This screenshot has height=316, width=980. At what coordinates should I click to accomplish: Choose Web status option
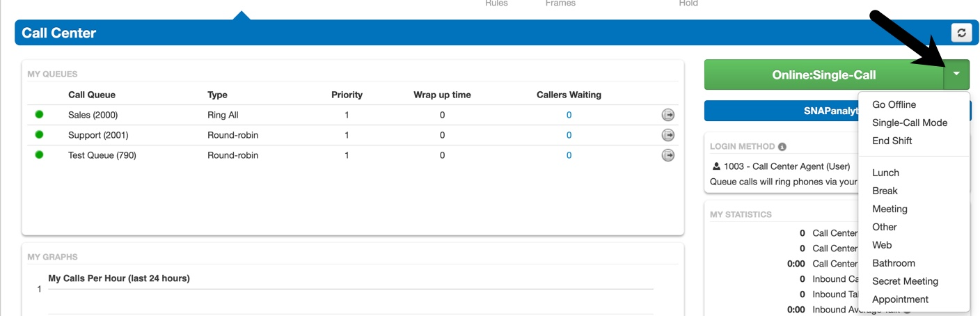pos(882,245)
